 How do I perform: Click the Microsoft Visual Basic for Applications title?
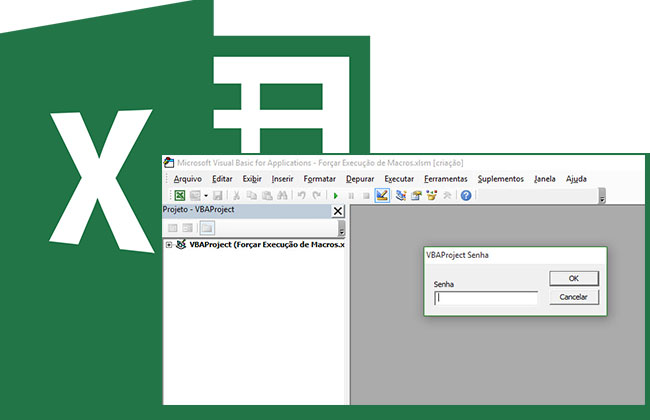pyautogui.click(x=320, y=163)
